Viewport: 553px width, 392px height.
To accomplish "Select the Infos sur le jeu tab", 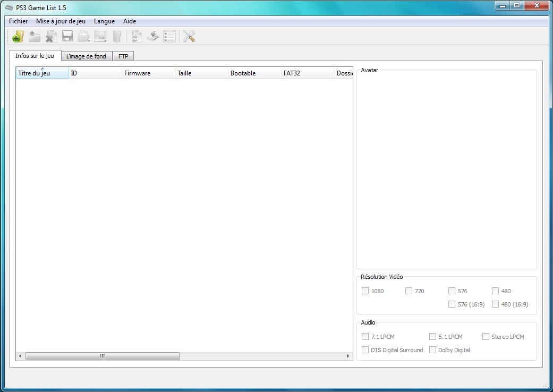I will [35, 56].
